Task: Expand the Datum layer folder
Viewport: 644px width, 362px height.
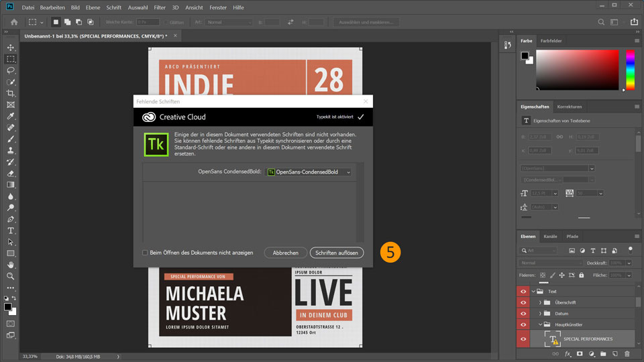Action: [x=540, y=313]
